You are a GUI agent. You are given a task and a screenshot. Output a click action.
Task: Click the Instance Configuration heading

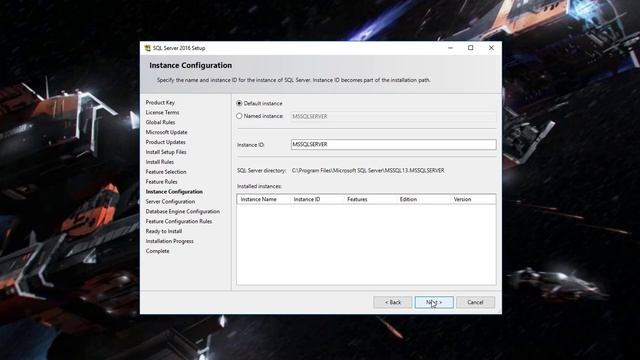pyautogui.click(x=191, y=65)
